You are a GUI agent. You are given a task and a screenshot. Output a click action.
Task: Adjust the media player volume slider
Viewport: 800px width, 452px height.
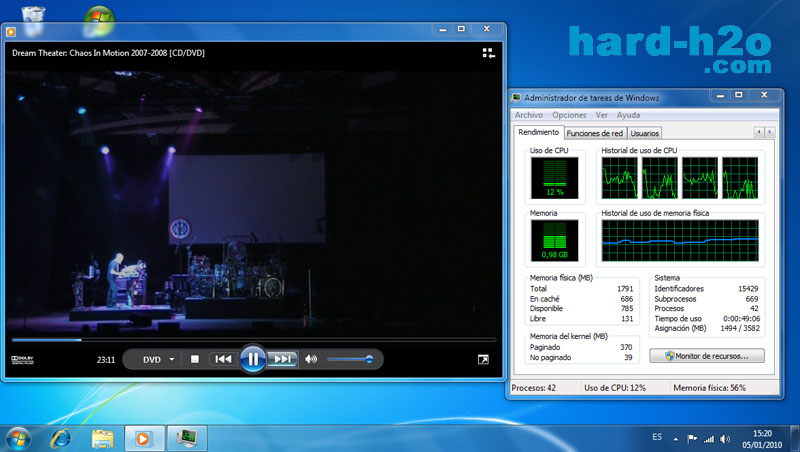tap(350, 359)
